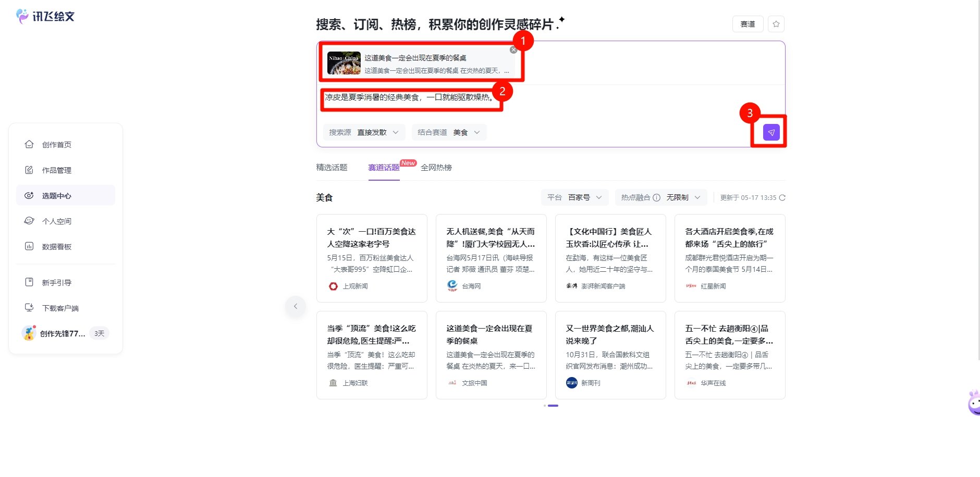Click the hot-topic fusion info icon
980x477 pixels.
[656, 197]
